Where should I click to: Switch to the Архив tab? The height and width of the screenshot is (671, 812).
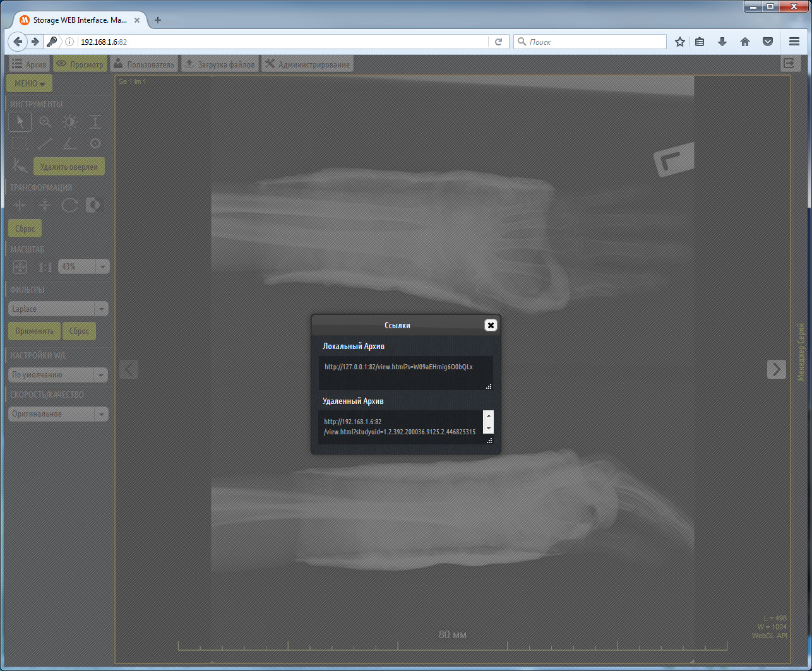(x=30, y=64)
